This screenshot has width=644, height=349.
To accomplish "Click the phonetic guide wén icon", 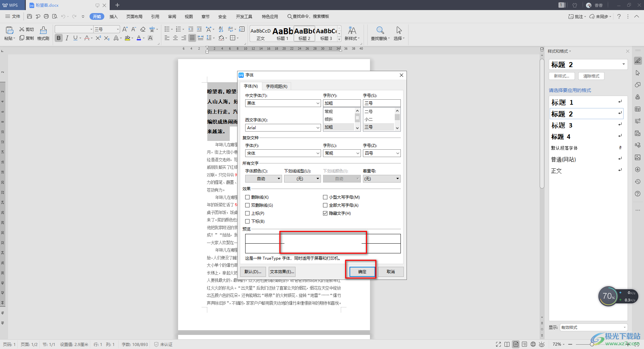I will coord(152,29).
